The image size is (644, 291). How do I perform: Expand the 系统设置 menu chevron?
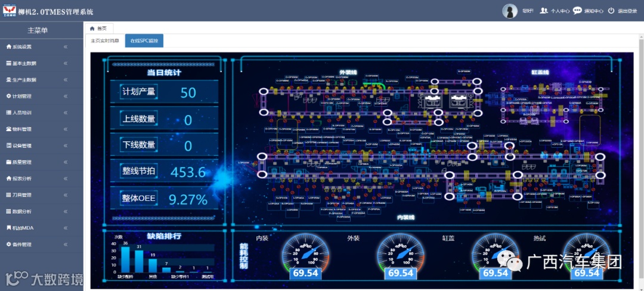click(x=66, y=47)
